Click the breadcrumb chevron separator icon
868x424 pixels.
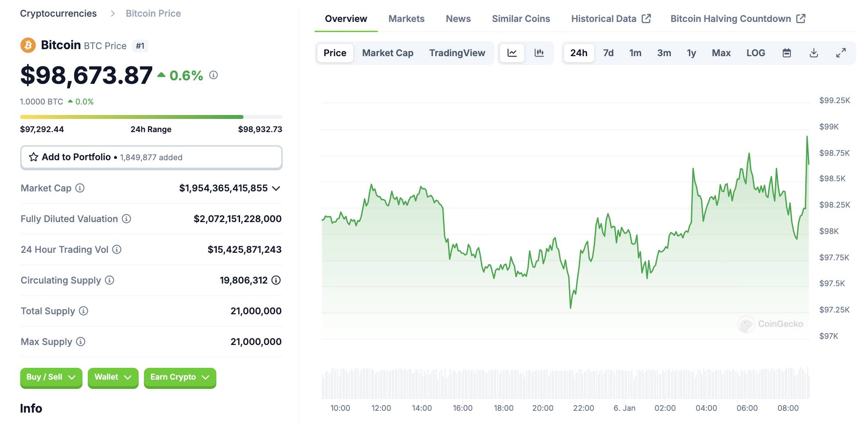113,14
